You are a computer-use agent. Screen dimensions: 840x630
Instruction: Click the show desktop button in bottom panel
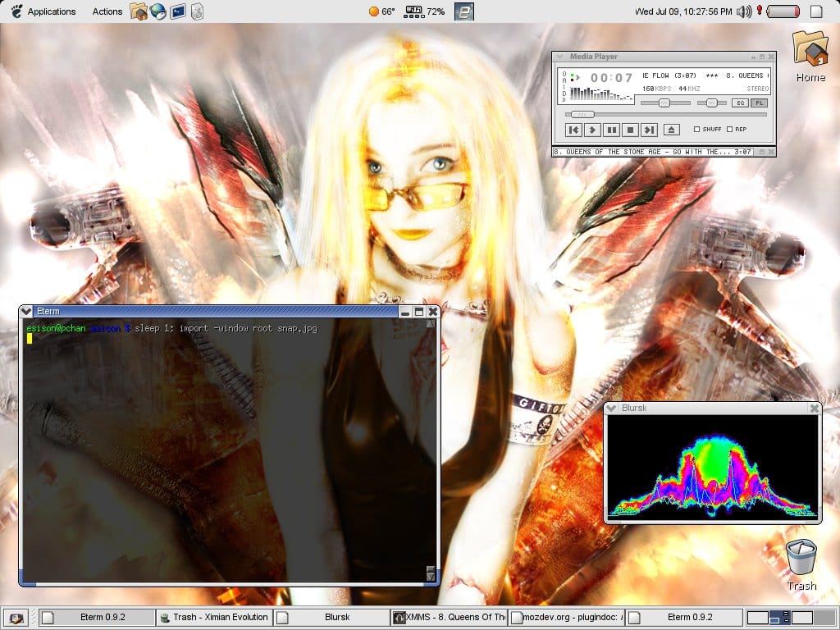click(x=16, y=618)
